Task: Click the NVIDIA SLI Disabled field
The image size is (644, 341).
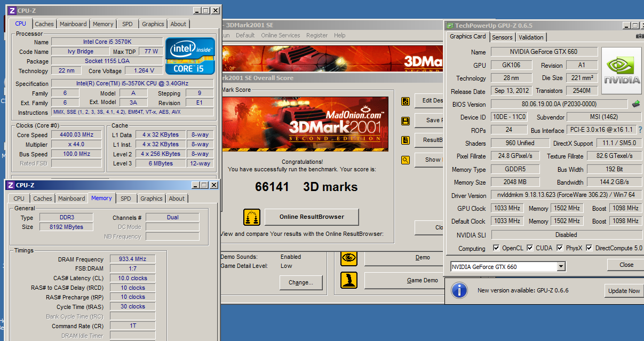Action: pyautogui.click(x=566, y=234)
